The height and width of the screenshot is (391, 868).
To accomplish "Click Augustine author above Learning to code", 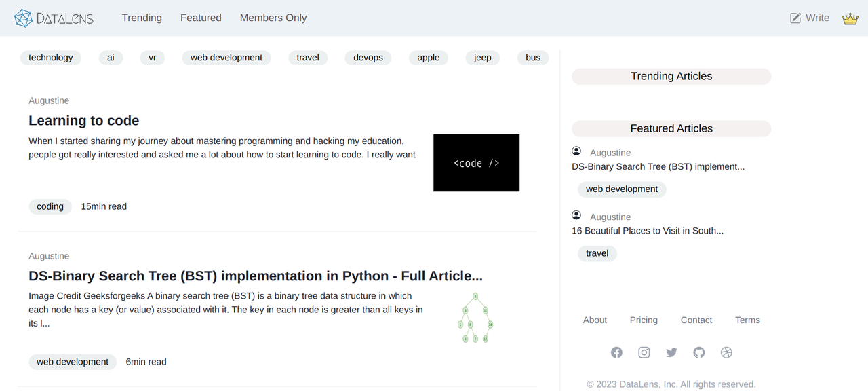I will coord(49,100).
